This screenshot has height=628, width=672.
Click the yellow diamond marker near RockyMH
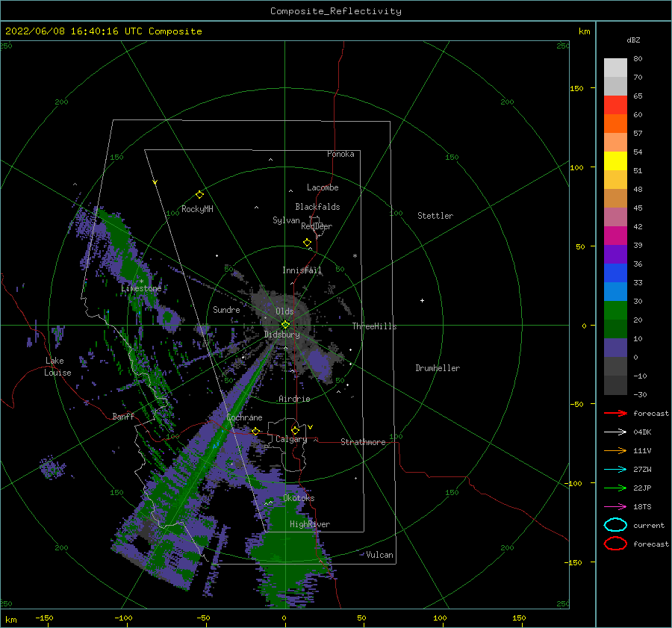point(199,195)
